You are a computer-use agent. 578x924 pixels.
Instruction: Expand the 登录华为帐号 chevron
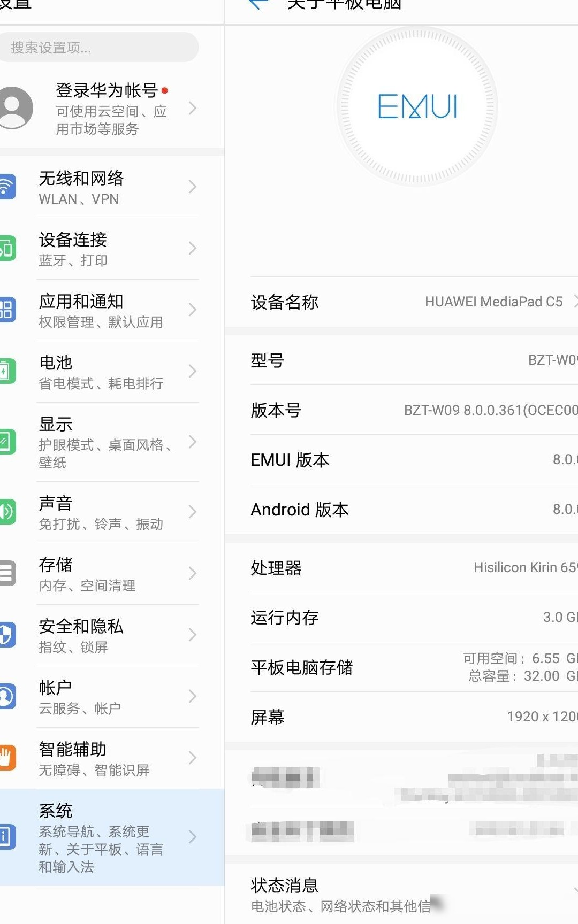click(x=193, y=109)
